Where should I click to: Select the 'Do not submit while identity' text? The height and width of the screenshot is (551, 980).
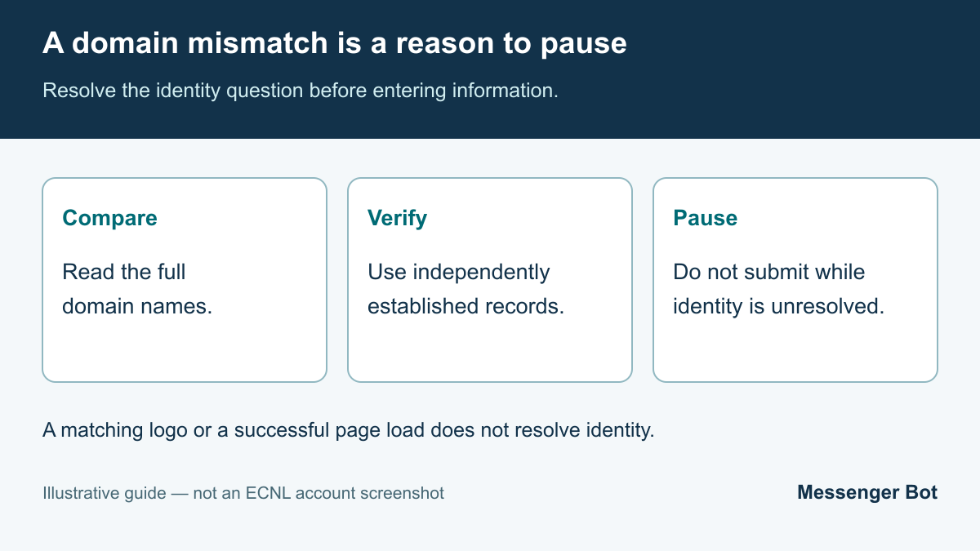pyautogui.click(x=778, y=289)
